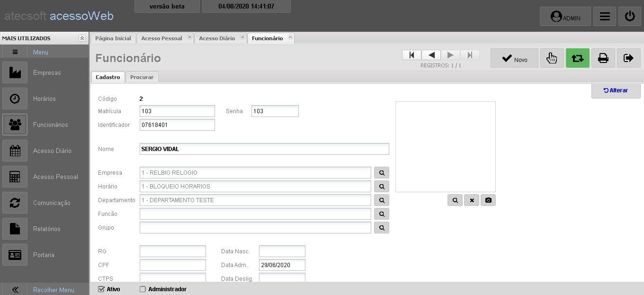The width and height of the screenshot is (644, 295).
Task: Collapse sidebar with double-chevron icon
Action: point(15,290)
